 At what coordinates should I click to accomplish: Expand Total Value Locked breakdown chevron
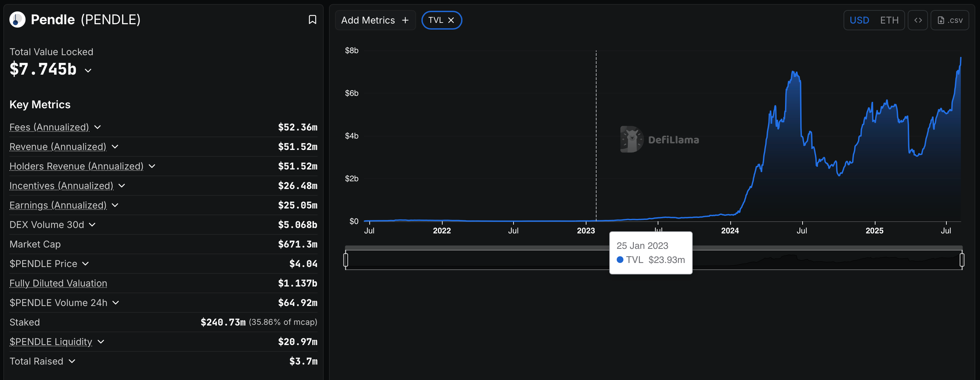click(88, 70)
